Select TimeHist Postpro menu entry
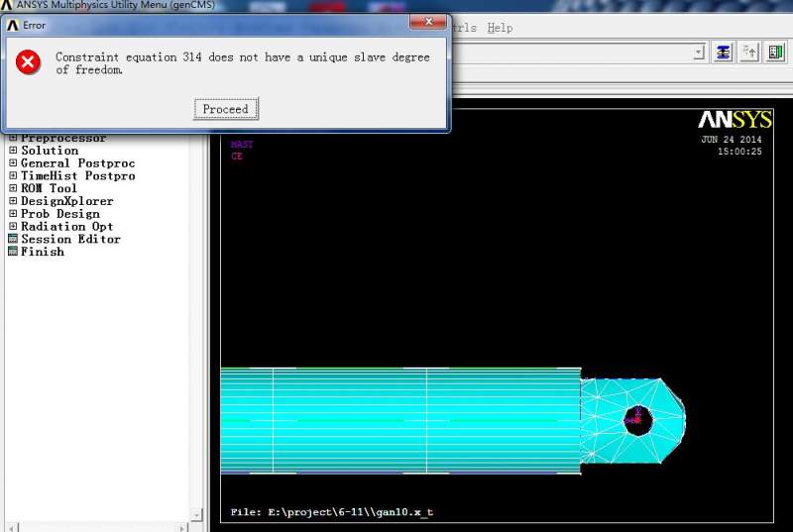Image resolution: width=793 pixels, height=532 pixels. 78,175
